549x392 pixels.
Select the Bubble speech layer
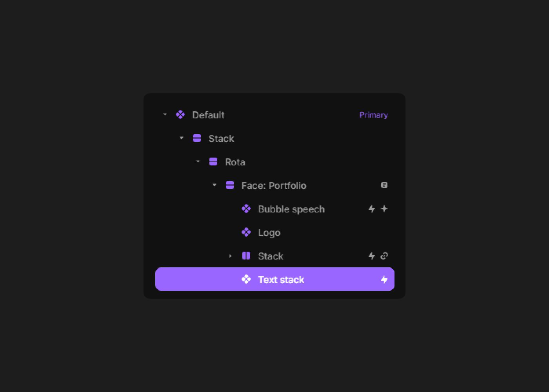click(291, 209)
